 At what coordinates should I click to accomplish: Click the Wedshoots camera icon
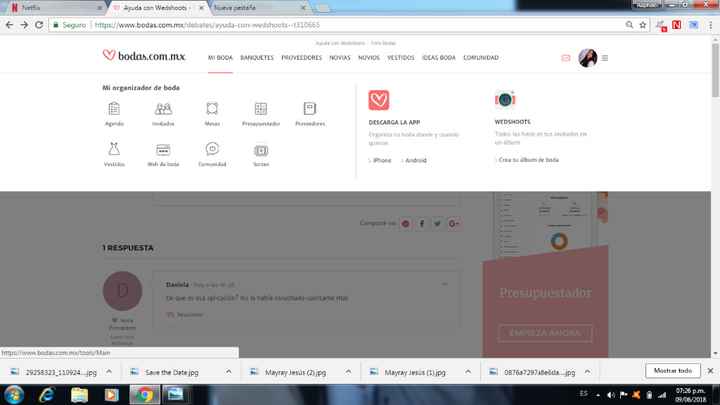point(505,99)
